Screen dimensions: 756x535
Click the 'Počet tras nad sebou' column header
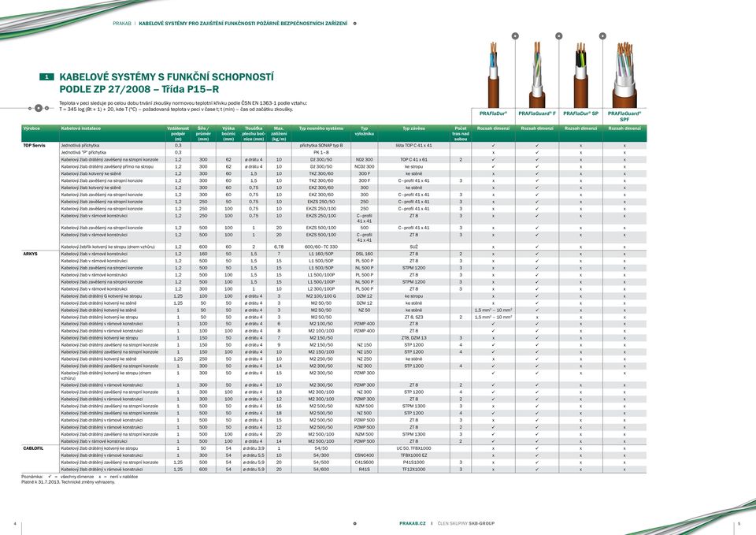click(x=461, y=134)
